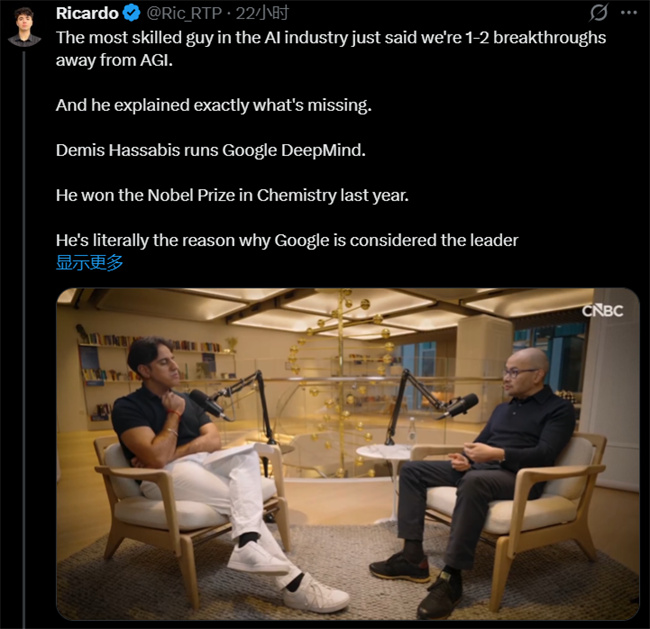The width and height of the screenshot is (650, 629).
Task: Open the Ricardo display name link
Action: [x=87, y=14]
